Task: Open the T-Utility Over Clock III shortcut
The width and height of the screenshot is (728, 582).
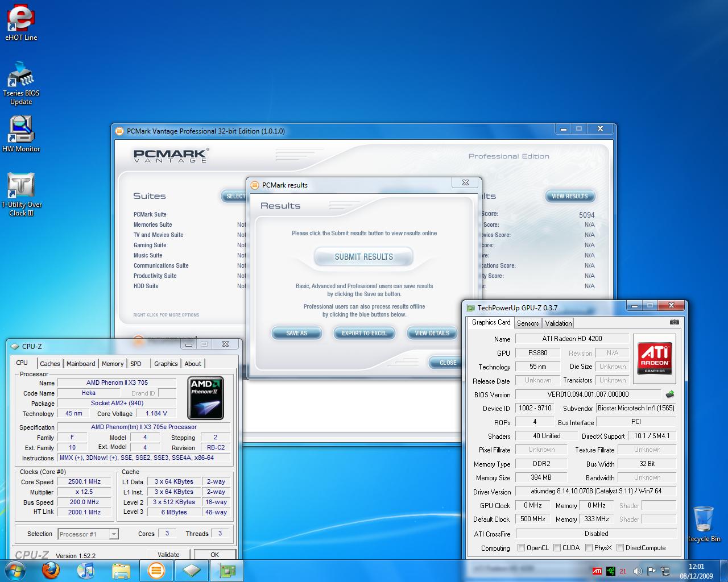Action: [x=21, y=194]
